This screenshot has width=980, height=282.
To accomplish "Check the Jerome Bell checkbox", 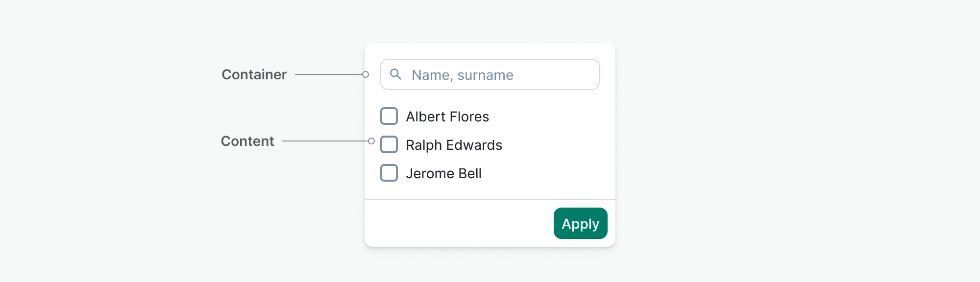I will click(x=389, y=173).
